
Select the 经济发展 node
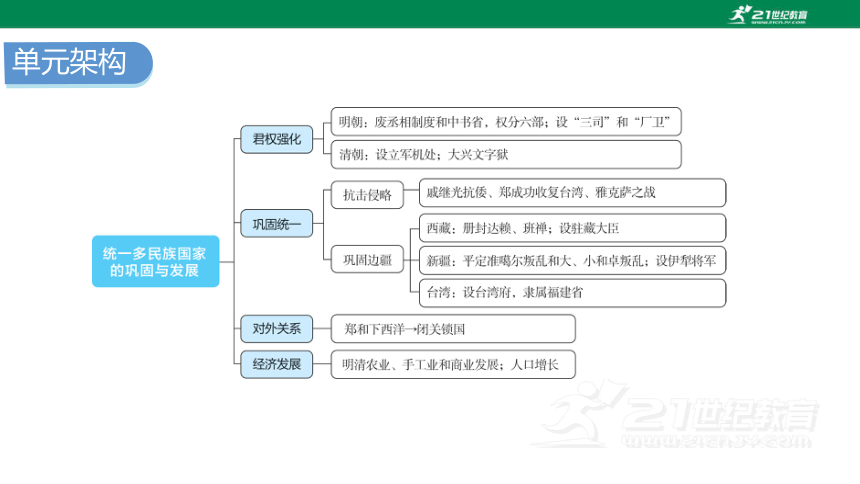pyautogui.click(x=276, y=364)
